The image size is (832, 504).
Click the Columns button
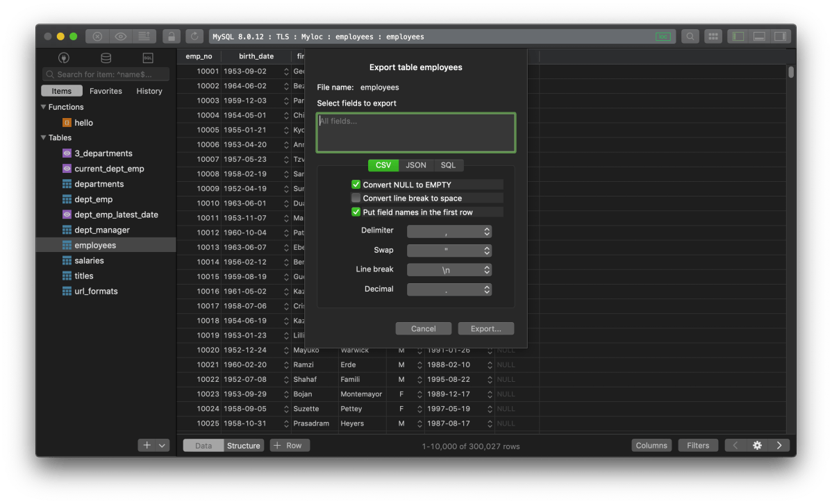click(x=651, y=446)
